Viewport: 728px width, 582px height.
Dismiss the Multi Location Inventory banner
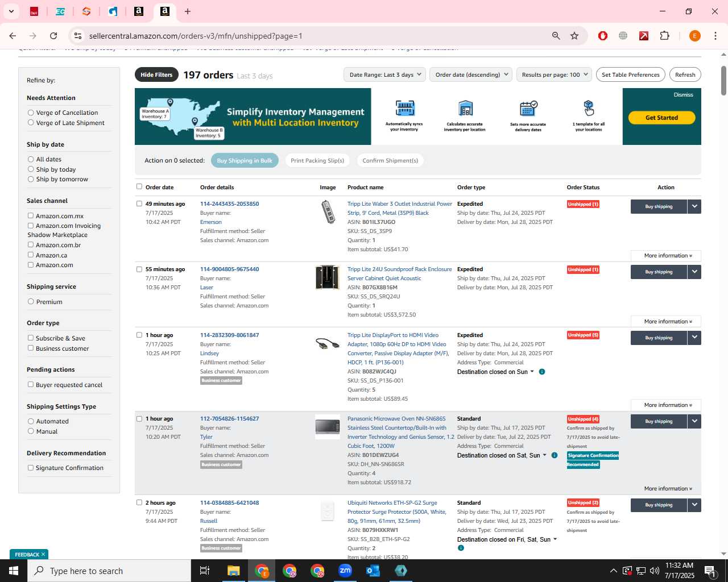(x=683, y=95)
